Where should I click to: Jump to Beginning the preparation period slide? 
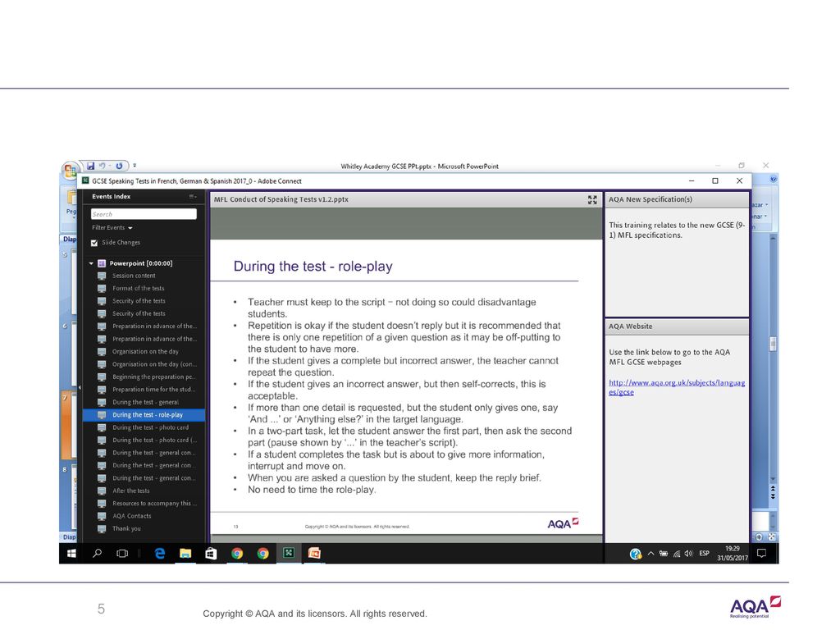coord(153,377)
